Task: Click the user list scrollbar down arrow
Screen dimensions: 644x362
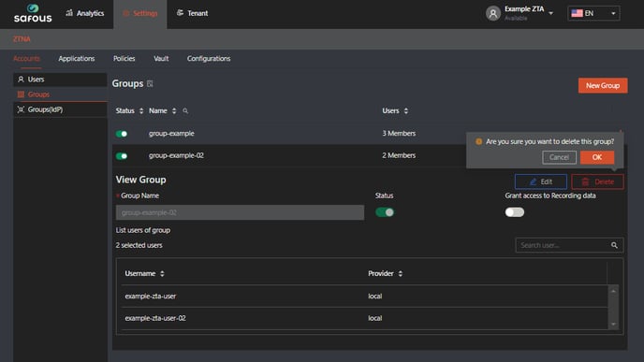Action: pyautogui.click(x=613, y=325)
